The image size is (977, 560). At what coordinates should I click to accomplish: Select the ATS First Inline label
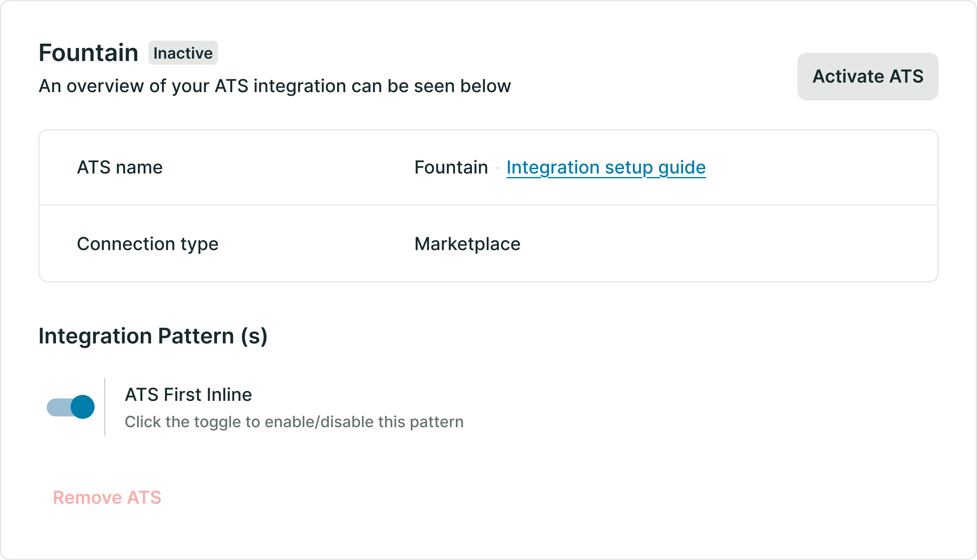(188, 394)
